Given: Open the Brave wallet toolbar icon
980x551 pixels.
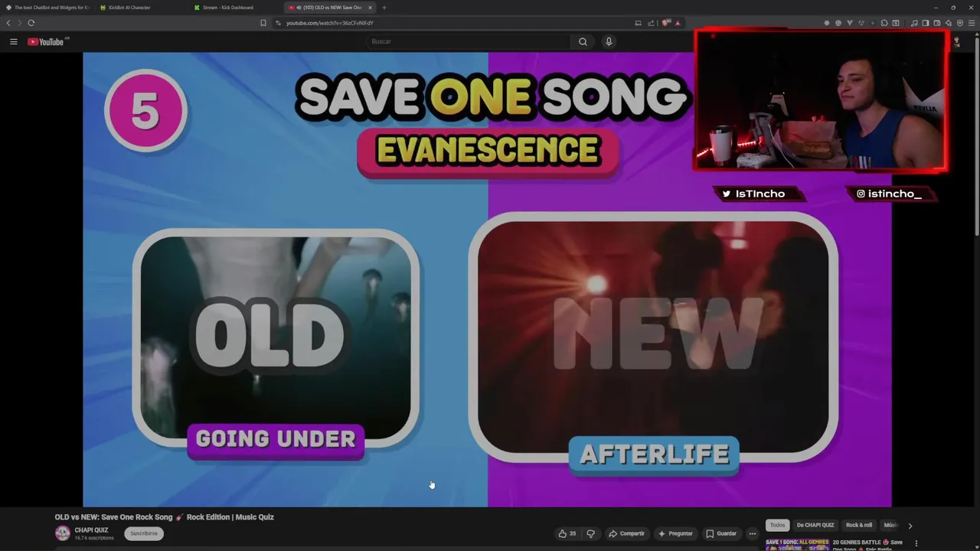Looking at the screenshot, I should (937, 23).
